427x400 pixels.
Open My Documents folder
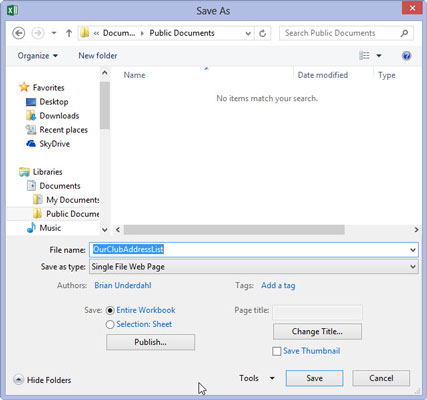point(73,200)
